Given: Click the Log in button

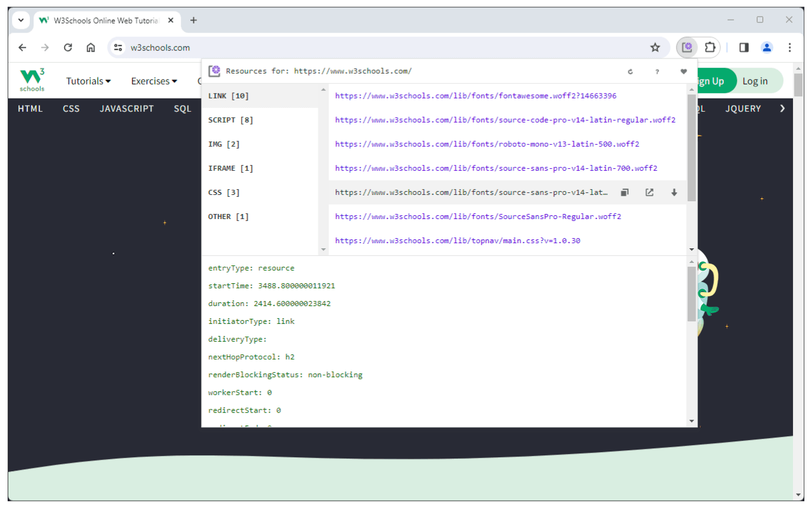Looking at the screenshot, I should pyautogui.click(x=755, y=81).
